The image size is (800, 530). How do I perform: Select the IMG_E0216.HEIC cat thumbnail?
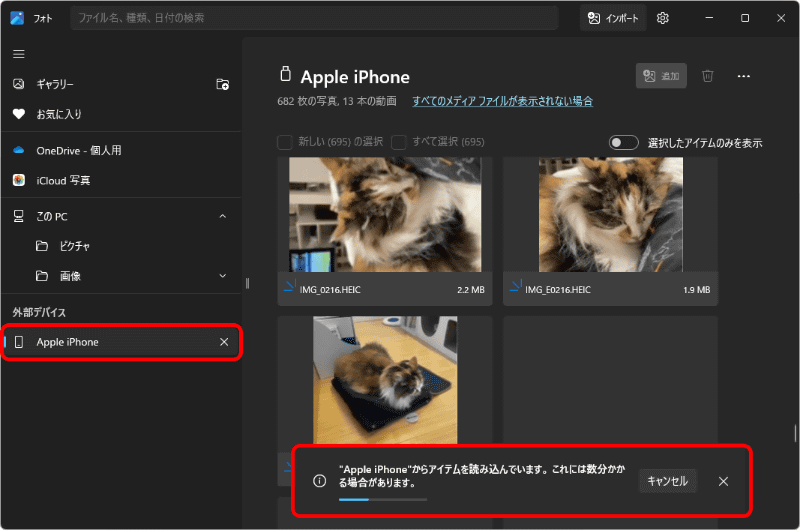pos(611,214)
